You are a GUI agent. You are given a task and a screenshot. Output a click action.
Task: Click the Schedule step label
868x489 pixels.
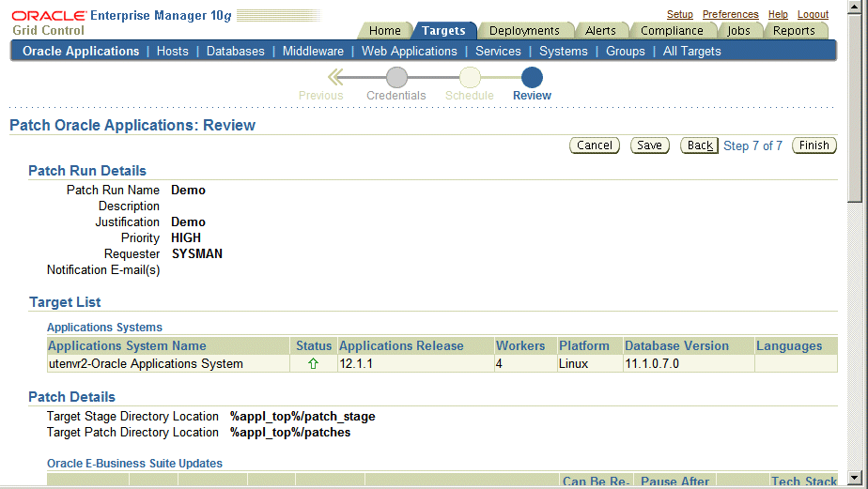pos(470,95)
